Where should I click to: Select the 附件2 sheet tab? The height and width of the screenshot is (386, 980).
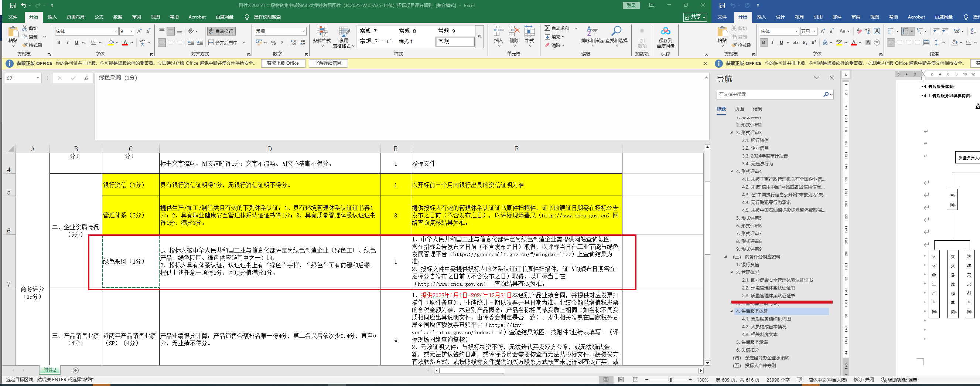pyautogui.click(x=49, y=370)
